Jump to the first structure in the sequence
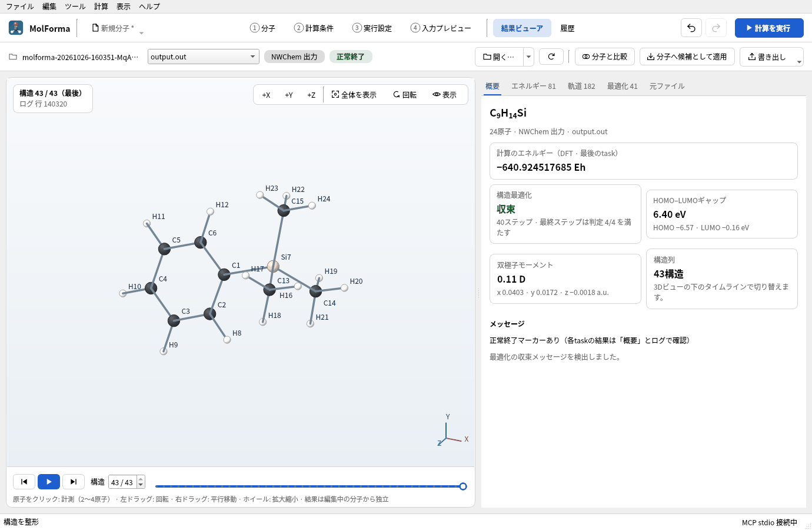This screenshot has height=530, width=812. pos(24,482)
